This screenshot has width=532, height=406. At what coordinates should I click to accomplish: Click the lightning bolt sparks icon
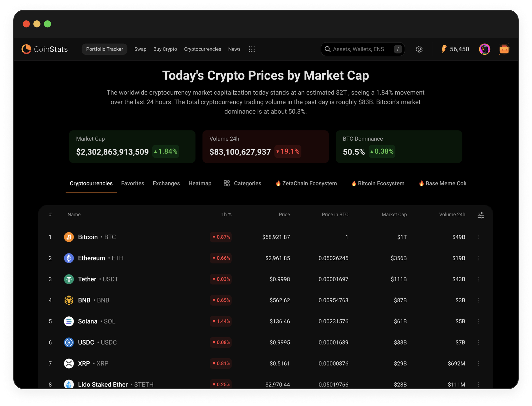pyautogui.click(x=444, y=49)
